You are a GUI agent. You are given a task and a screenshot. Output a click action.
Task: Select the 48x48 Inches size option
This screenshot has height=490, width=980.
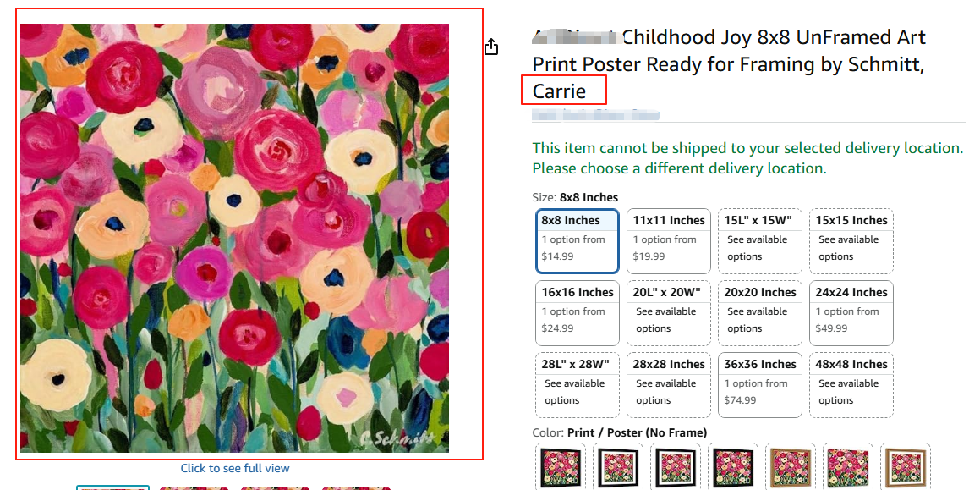click(851, 385)
